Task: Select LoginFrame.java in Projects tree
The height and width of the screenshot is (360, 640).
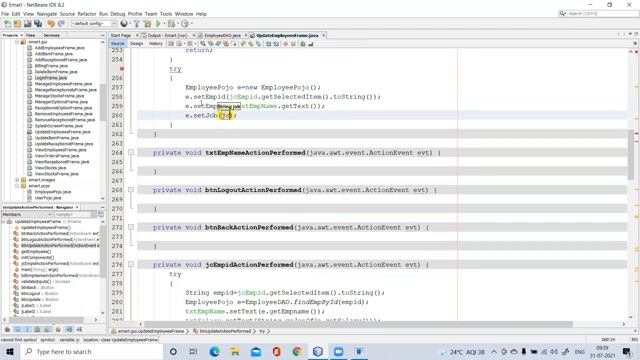Action: 51,78
